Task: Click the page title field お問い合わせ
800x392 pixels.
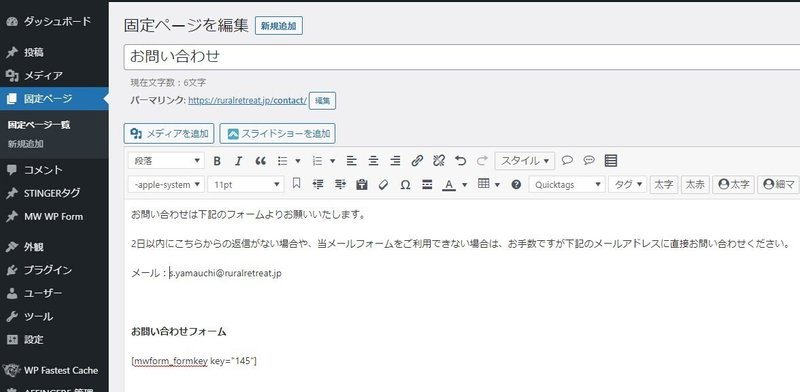Action: 462,57
